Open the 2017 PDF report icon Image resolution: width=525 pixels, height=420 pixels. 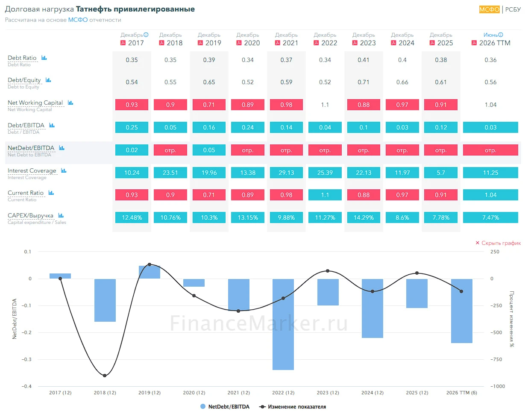pos(123,43)
